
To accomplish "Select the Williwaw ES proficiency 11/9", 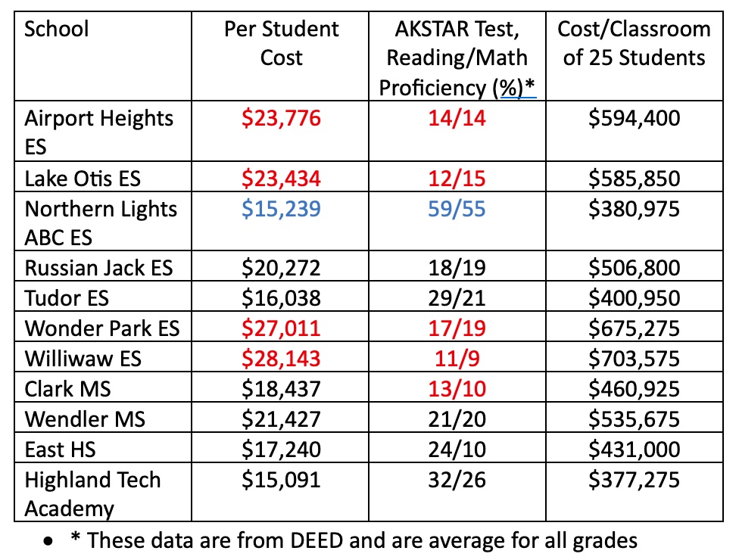I will pyautogui.click(x=457, y=359).
